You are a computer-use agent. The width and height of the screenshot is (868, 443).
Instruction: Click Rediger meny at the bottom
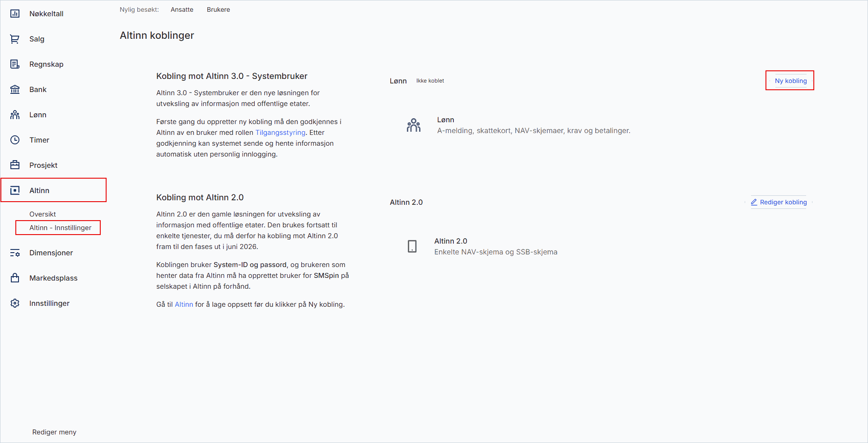point(54,432)
